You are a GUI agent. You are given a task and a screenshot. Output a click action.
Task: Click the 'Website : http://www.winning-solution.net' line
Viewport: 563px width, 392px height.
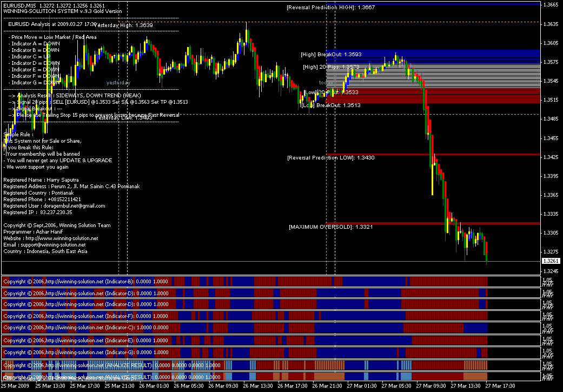pyautogui.click(x=51, y=238)
